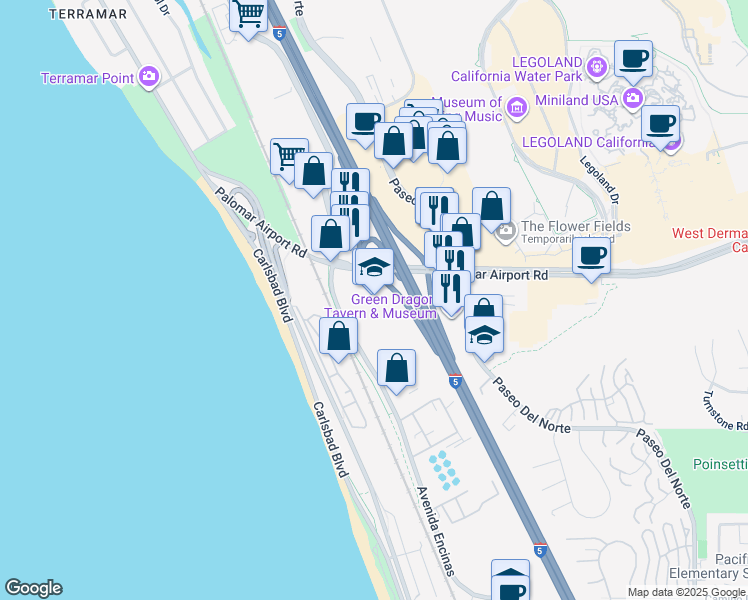Click the Paseo Del Norte label beside Poinsetti park
Screen dimensions: 748x600
click(x=664, y=468)
